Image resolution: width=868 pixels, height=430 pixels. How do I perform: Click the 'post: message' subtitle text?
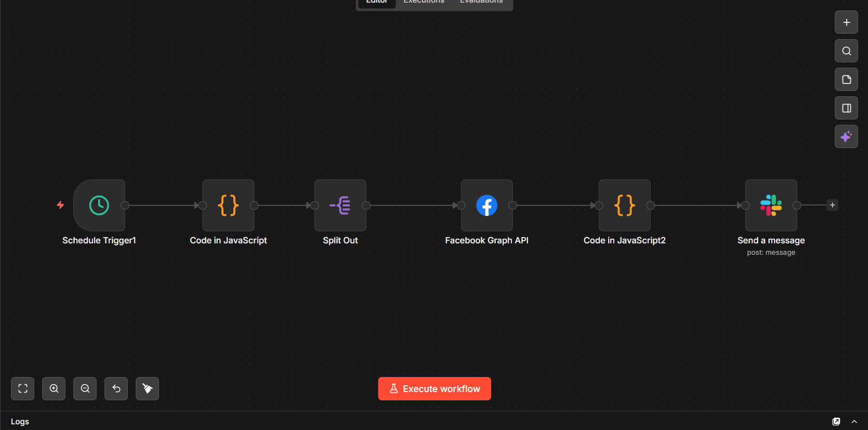click(x=771, y=253)
